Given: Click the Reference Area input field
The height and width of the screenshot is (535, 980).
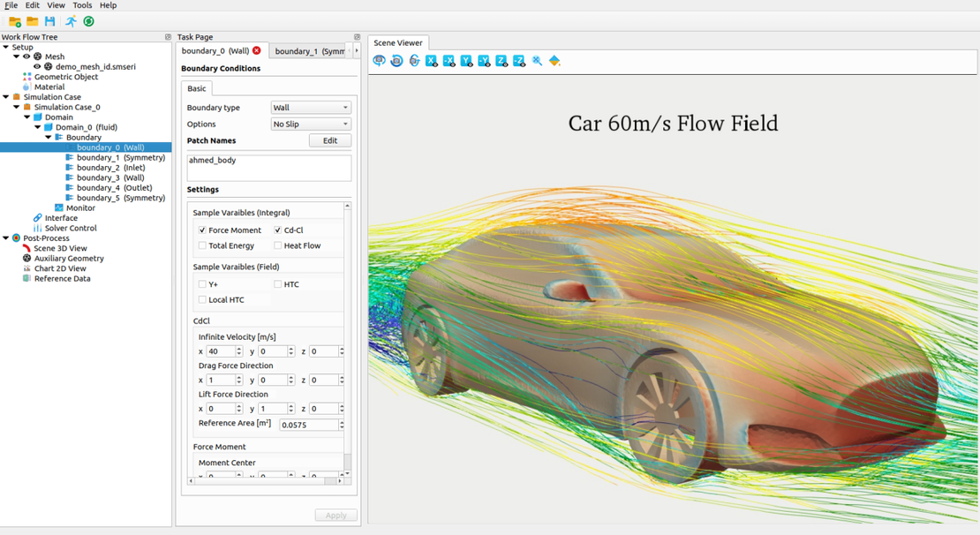Looking at the screenshot, I should pos(308,425).
